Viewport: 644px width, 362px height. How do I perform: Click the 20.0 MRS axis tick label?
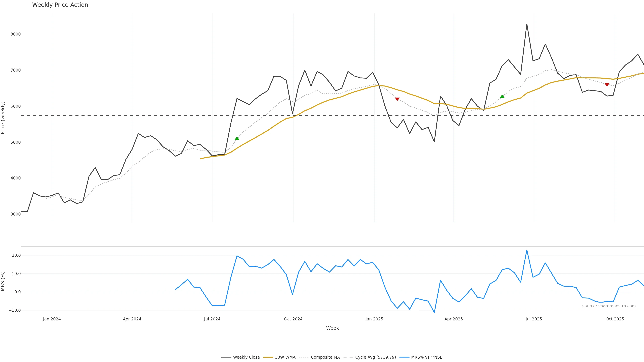coord(16,255)
